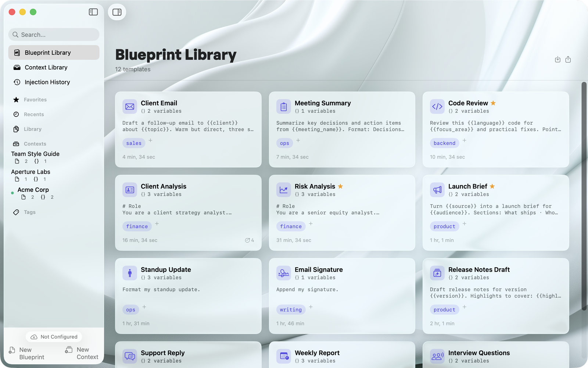588x368 pixels.
Task: Expand the Recents section
Action: (x=34, y=114)
